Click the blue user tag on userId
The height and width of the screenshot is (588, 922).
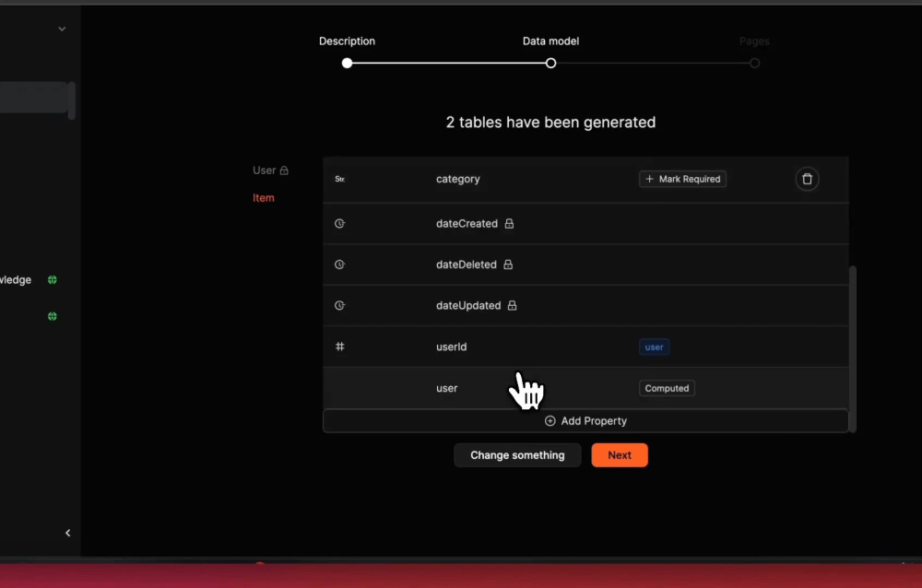point(654,347)
